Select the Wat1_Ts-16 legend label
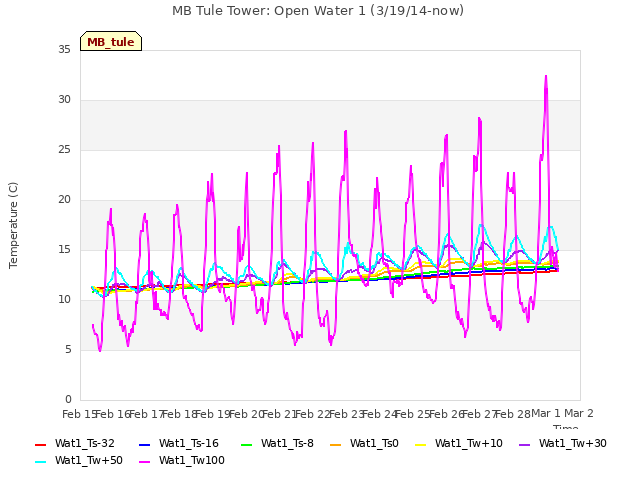The image size is (640, 480). pos(189,444)
